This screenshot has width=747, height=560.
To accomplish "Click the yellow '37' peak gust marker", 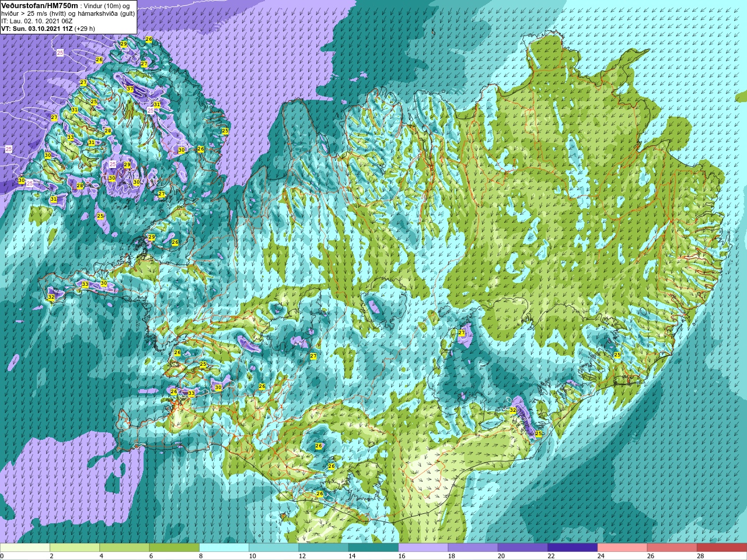I will pyautogui.click(x=130, y=89).
